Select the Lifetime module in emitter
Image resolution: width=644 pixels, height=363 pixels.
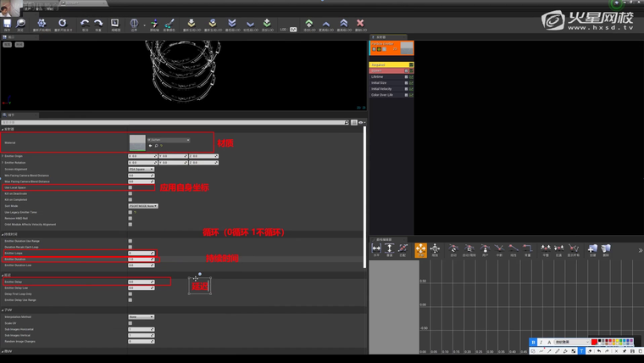[387, 76]
